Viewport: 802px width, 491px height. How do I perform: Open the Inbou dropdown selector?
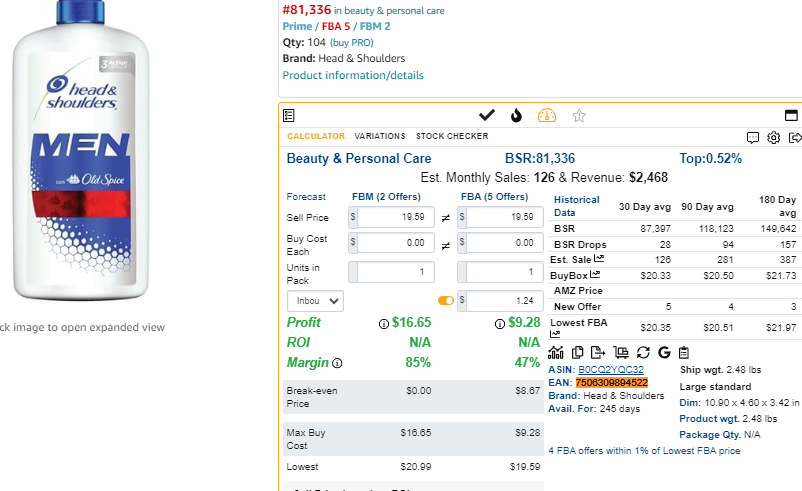315,301
